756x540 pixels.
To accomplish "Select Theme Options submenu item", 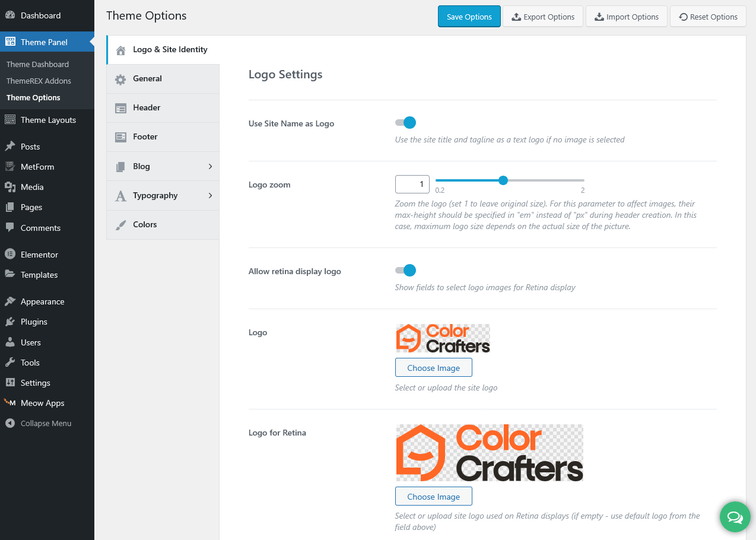I will point(33,97).
